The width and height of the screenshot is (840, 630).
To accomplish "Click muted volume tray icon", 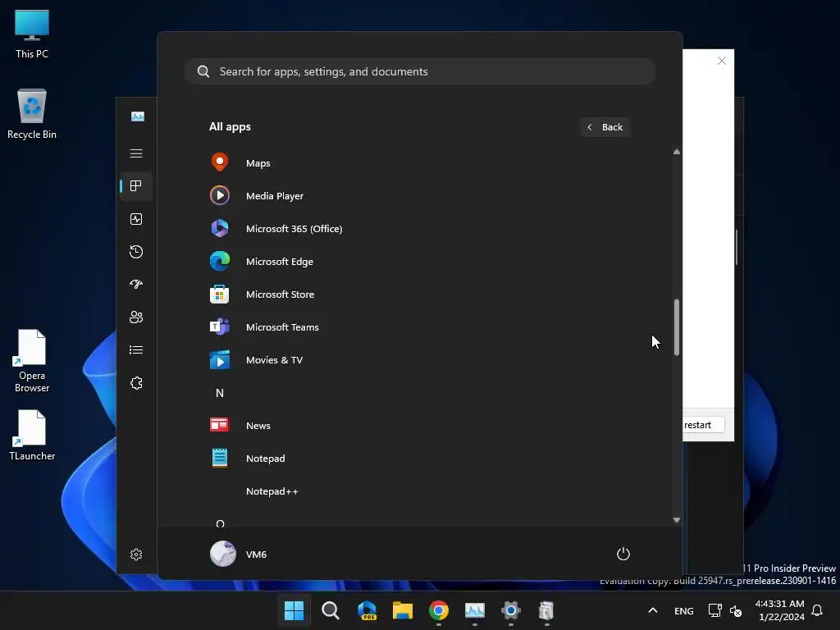I will point(736,610).
